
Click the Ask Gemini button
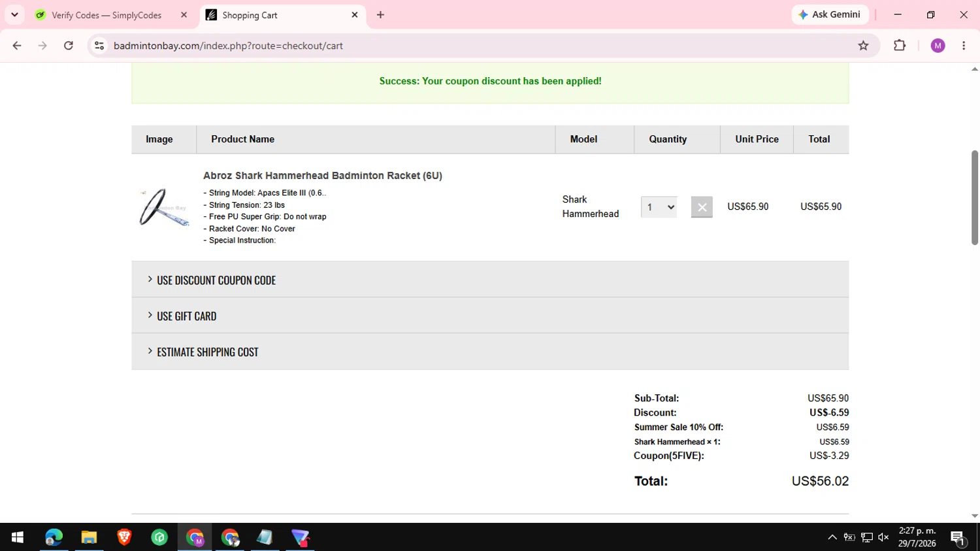pyautogui.click(x=830, y=14)
